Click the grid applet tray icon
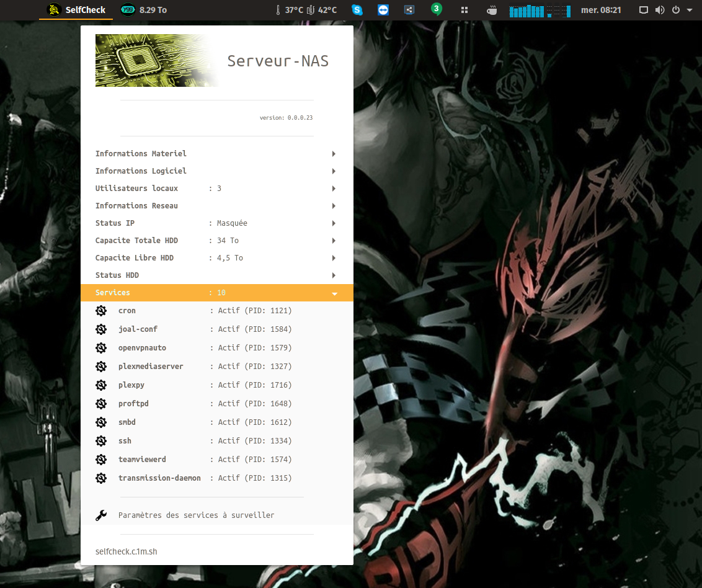Viewport: 702px width, 588px height. [464, 10]
